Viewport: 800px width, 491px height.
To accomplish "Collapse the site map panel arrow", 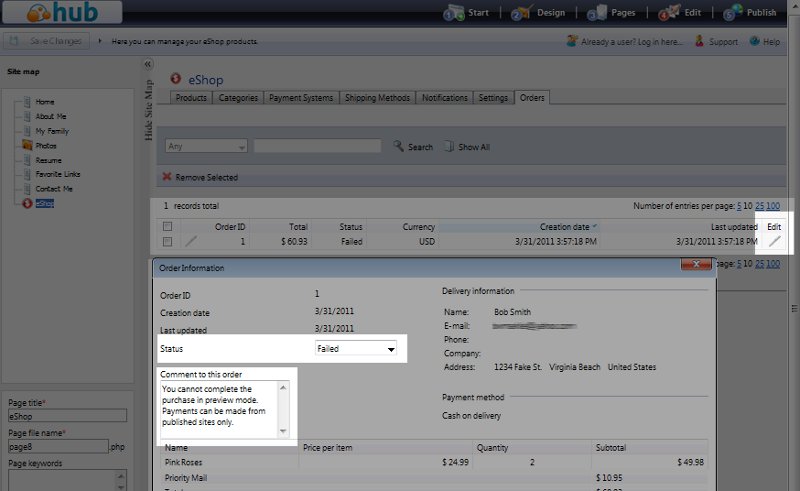I will click(149, 64).
